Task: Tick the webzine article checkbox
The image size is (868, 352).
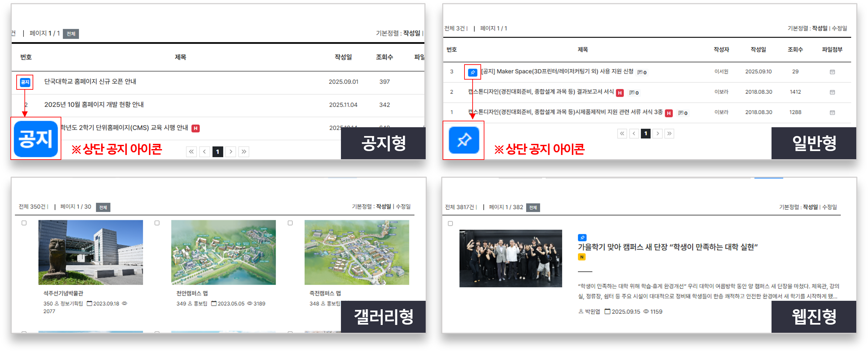Action: [x=450, y=223]
